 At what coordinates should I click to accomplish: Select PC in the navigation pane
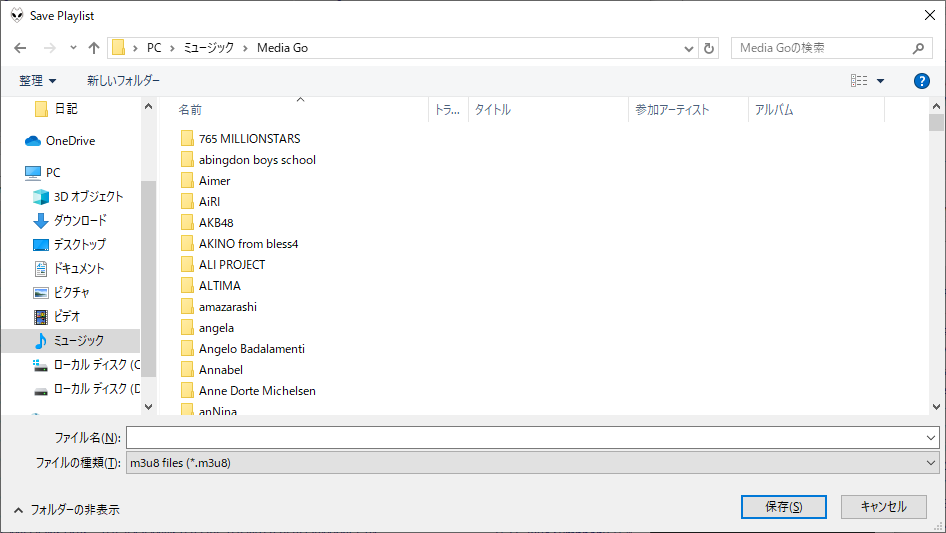point(53,173)
